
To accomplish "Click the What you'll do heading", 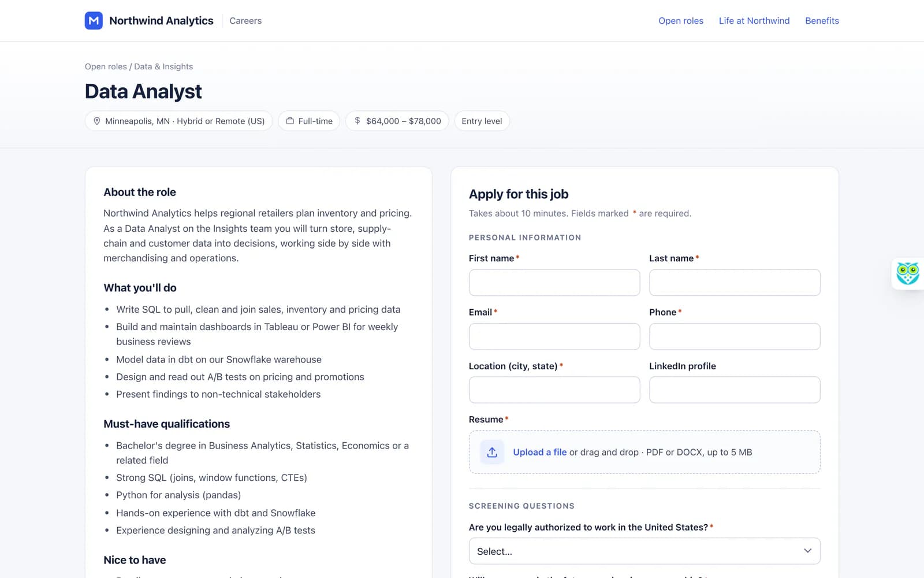I will [140, 288].
